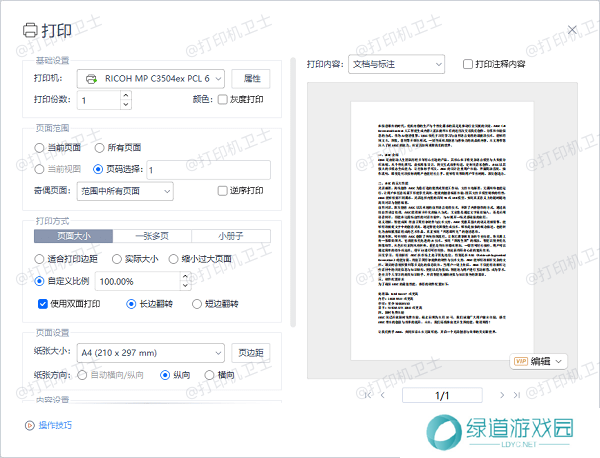Increase print copies with up arrow
Screen dimensions: 600x458
click(x=126, y=95)
